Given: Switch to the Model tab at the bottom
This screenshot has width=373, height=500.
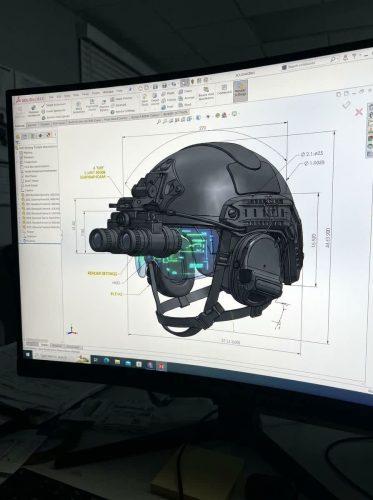Looking at the screenshot, I should coord(44,345).
